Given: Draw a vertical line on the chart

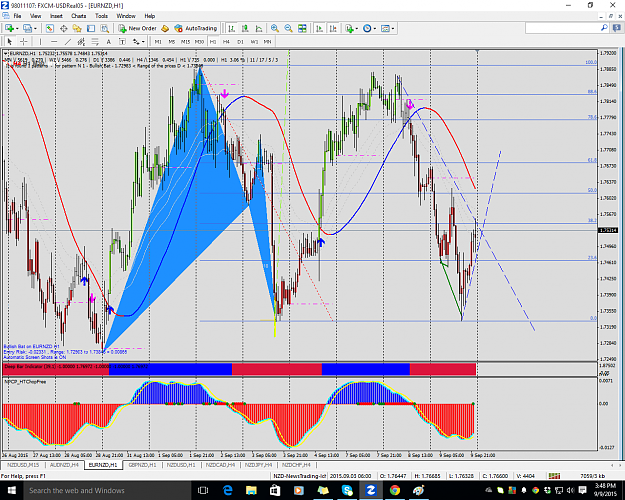Looking at the screenshot, I should [40, 41].
